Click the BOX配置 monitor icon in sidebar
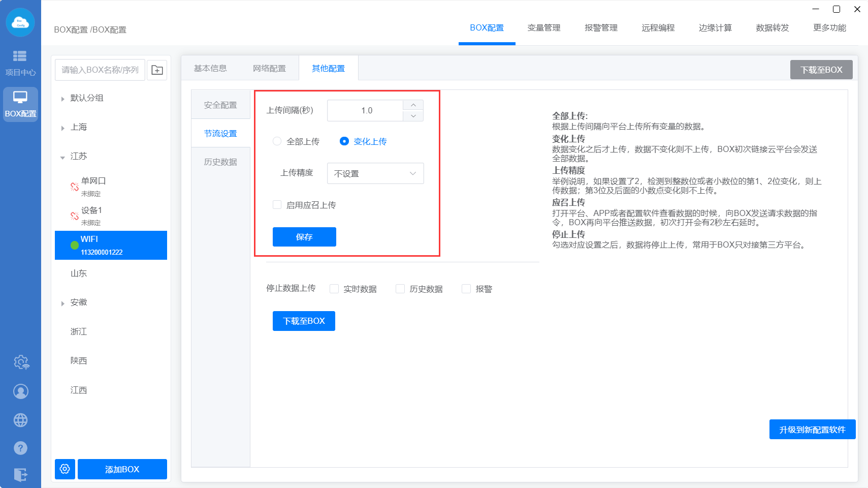 20,104
